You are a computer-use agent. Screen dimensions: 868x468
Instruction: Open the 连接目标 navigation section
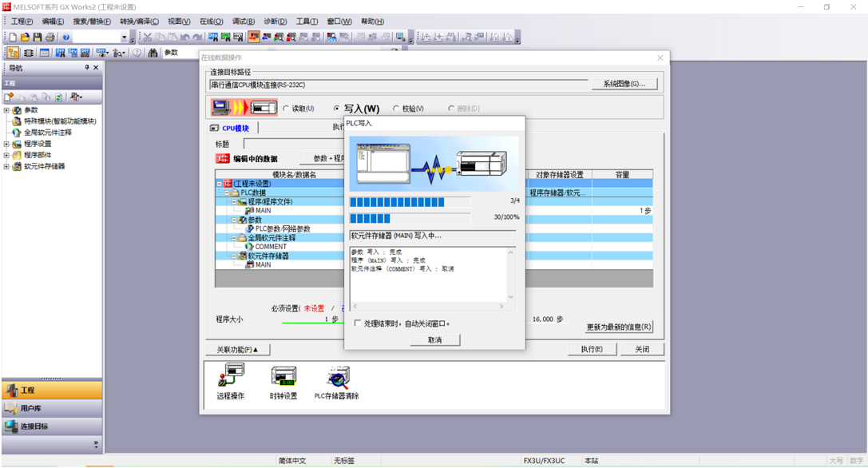pos(52,426)
